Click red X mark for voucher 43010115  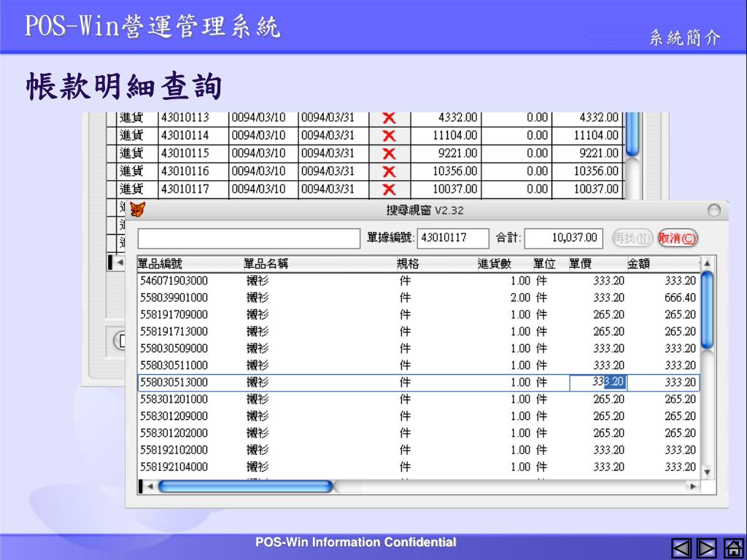coord(390,154)
